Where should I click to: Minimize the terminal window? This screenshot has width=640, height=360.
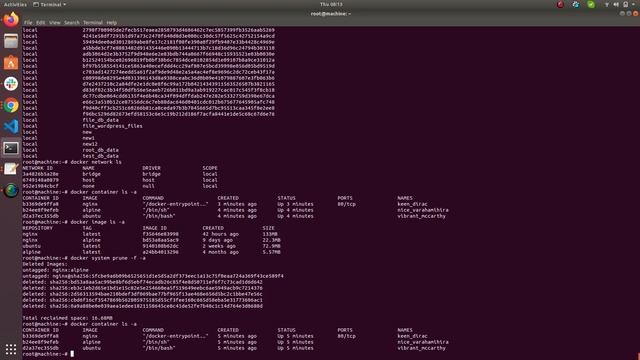[622, 13]
